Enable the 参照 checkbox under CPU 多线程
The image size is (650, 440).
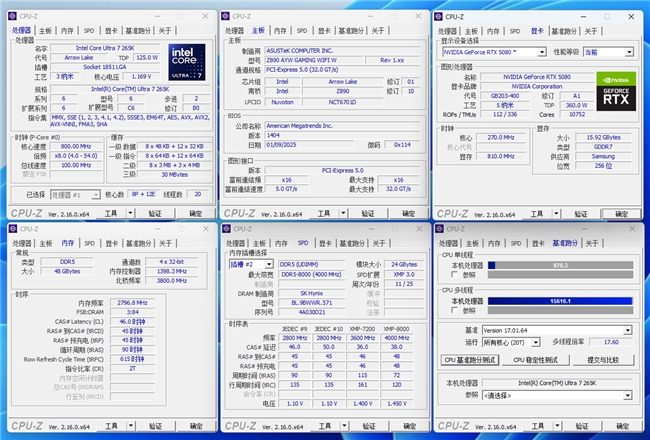454,310
